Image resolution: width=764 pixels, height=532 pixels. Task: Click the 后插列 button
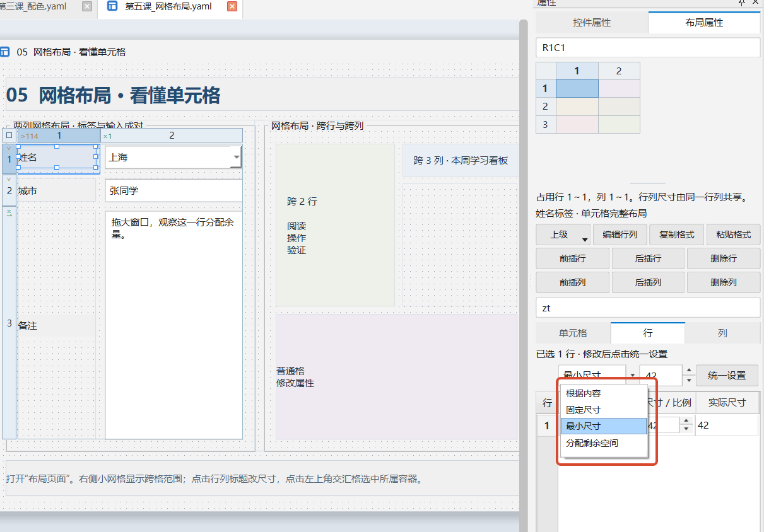[648, 282]
